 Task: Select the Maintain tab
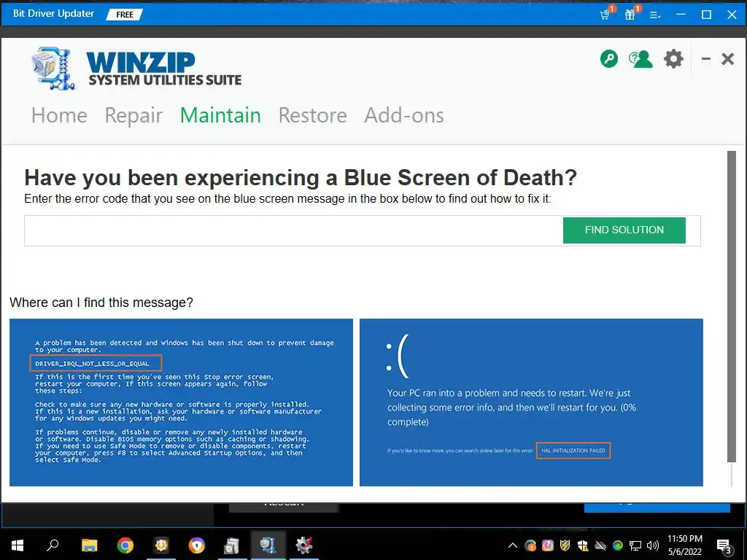tap(220, 115)
